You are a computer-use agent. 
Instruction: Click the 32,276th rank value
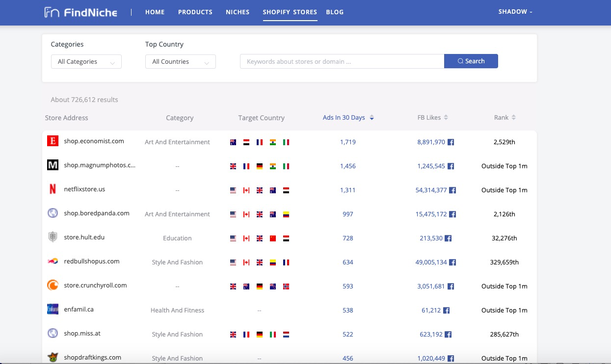505,238
